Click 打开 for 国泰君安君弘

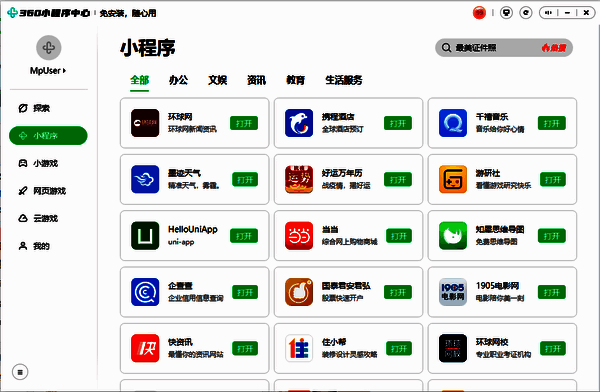pyautogui.click(x=398, y=292)
